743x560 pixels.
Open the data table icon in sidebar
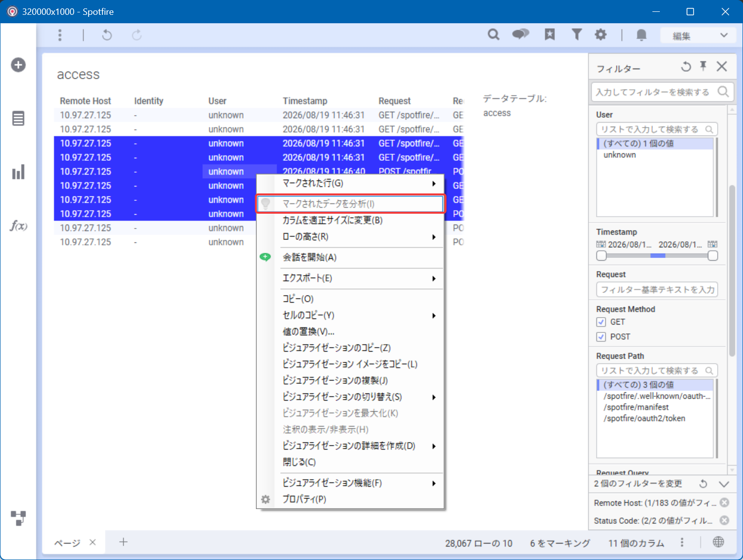tap(18, 119)
